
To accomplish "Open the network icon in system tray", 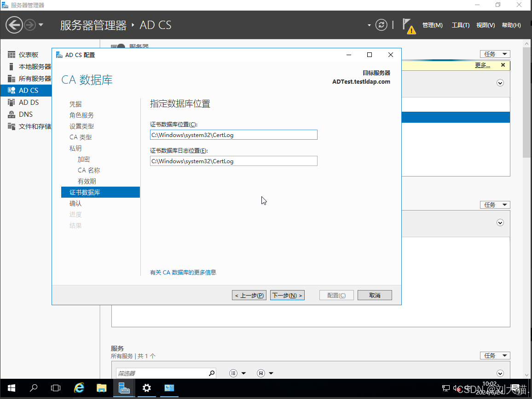I will pyautogui.click(x=445, y=388).
